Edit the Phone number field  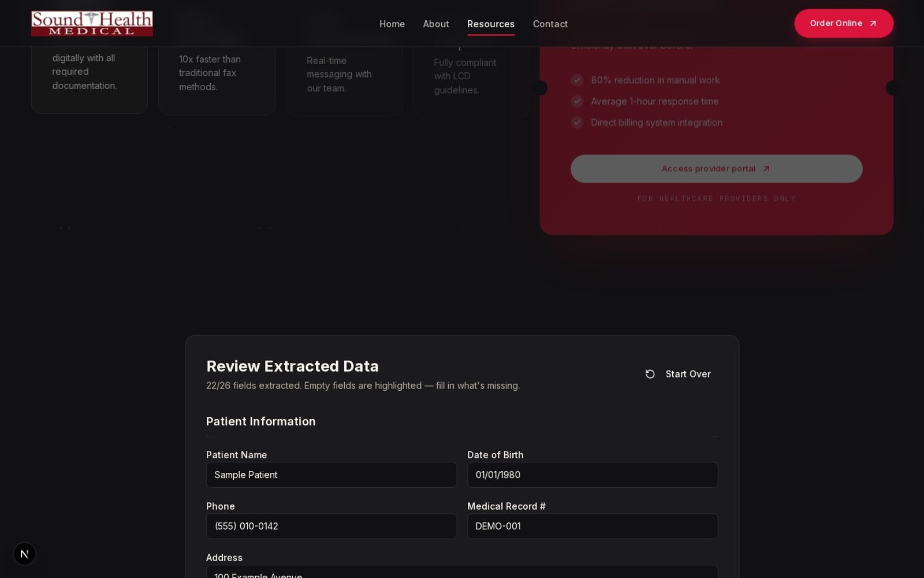[331, 526]
